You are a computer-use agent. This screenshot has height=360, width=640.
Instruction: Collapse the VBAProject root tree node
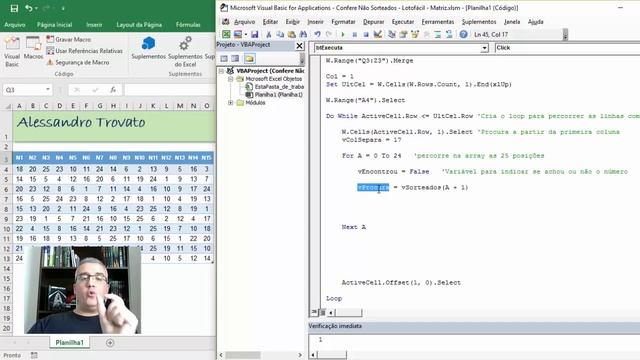[221, 71]
